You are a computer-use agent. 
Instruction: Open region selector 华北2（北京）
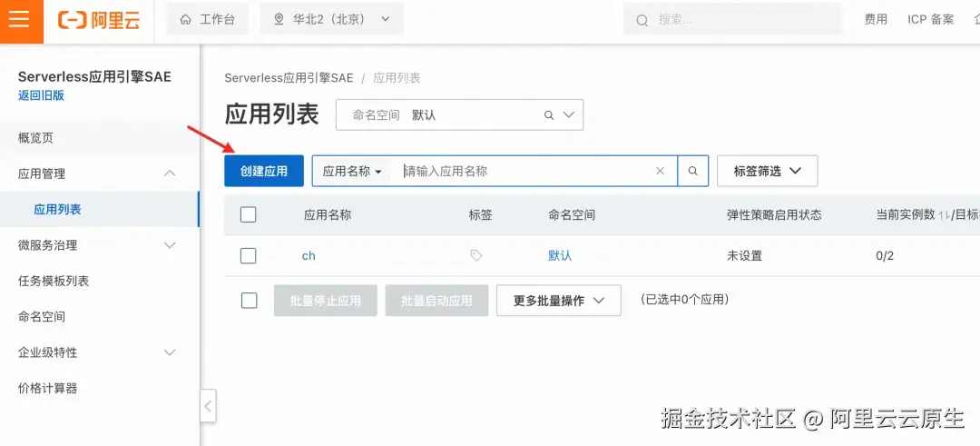(332, 19)
